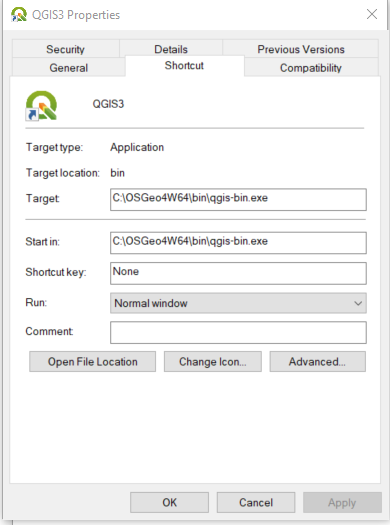This screenshot has width=390, height=525.
Task: Click the 'Shortcut key:' label
Action: click(56, 272)
